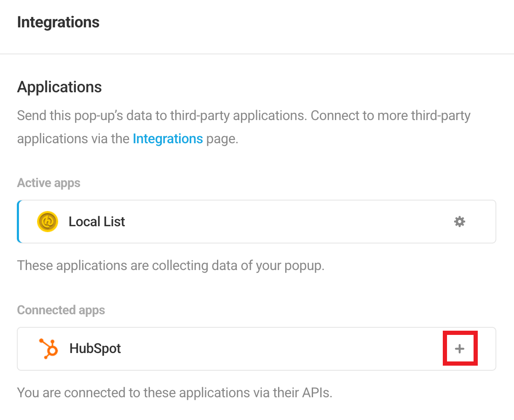This screenshot has height=420, width=514.
Task: Open Local List settings gear
Action: [x=460, y=222]
